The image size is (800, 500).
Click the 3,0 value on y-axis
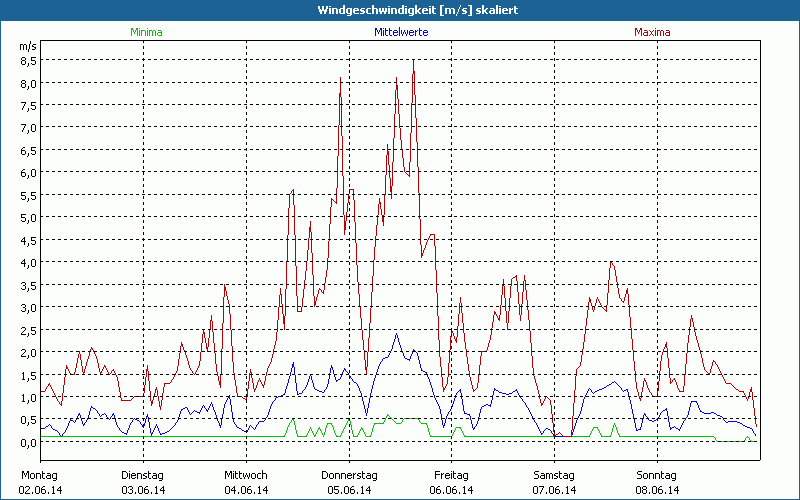click(28, 307)
